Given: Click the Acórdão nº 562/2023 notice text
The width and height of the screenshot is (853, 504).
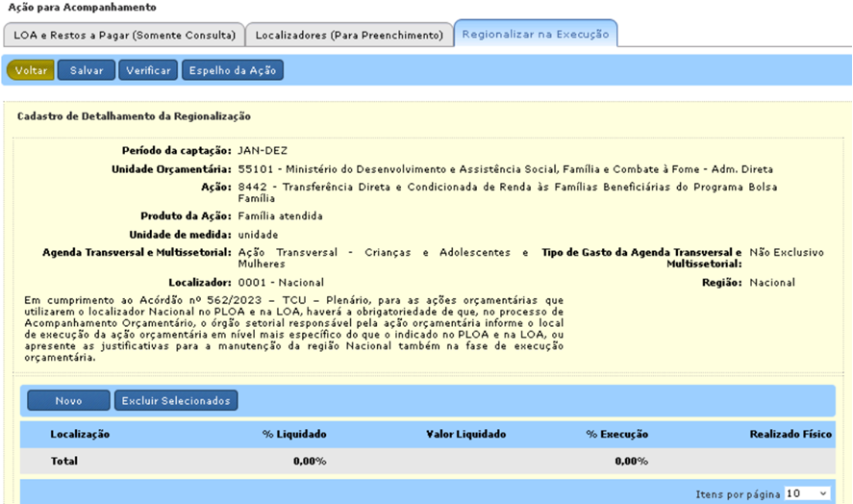Looking at the screenshot, I should click(294, 329).
